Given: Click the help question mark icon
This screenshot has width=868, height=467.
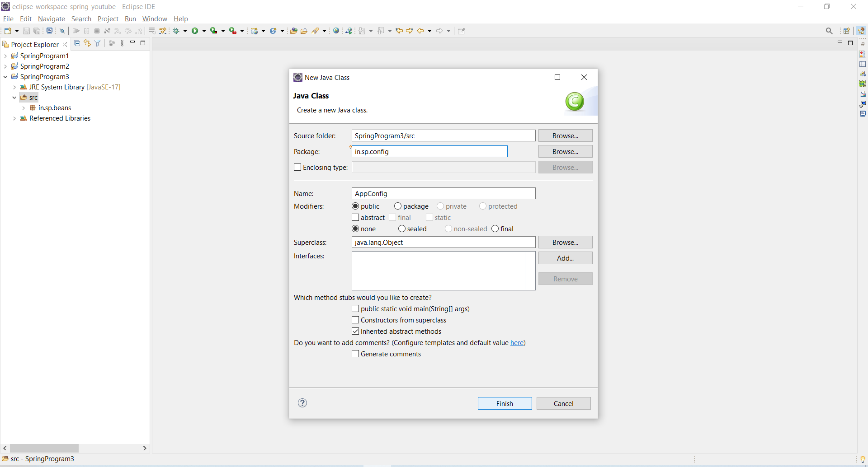Looking at the screenshot, I should coord(302,403).
